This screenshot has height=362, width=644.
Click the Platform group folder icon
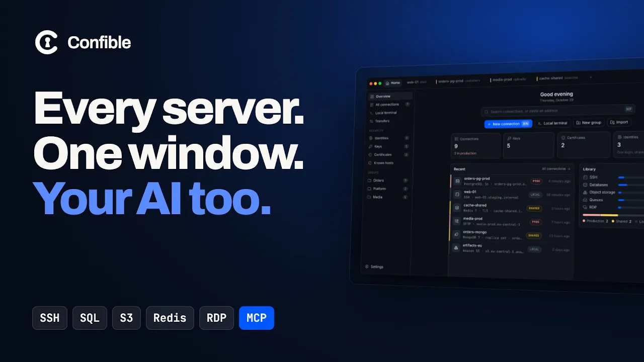point(370,189)
